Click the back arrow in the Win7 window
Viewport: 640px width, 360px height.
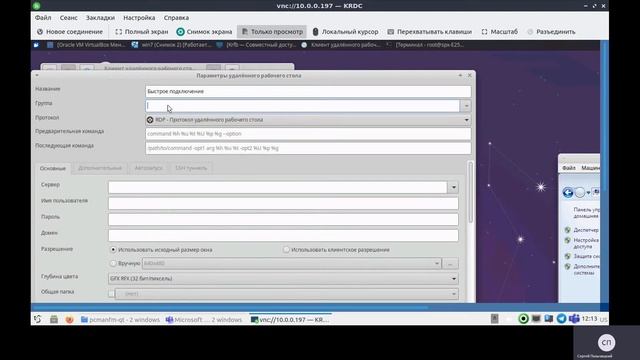click(568, 192)
